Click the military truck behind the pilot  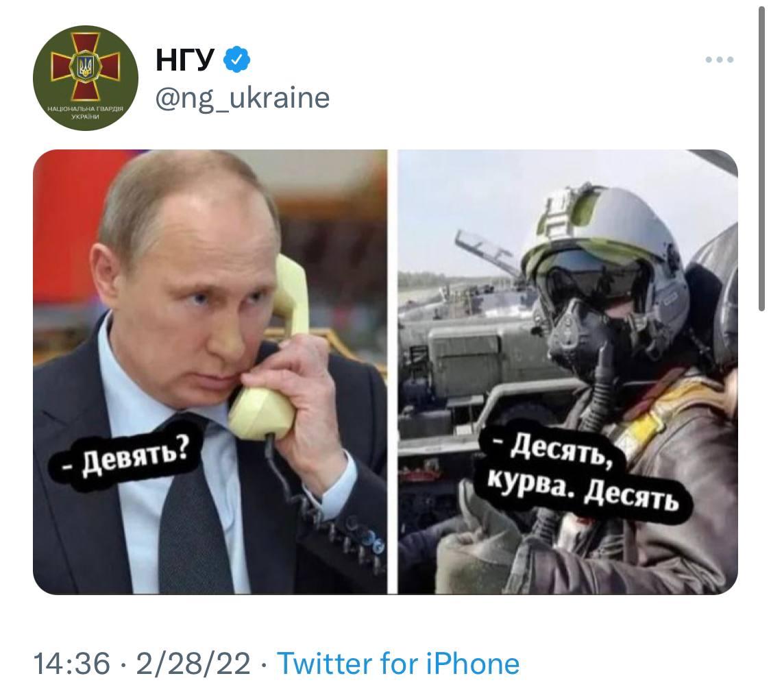click(x=472, y=374)
